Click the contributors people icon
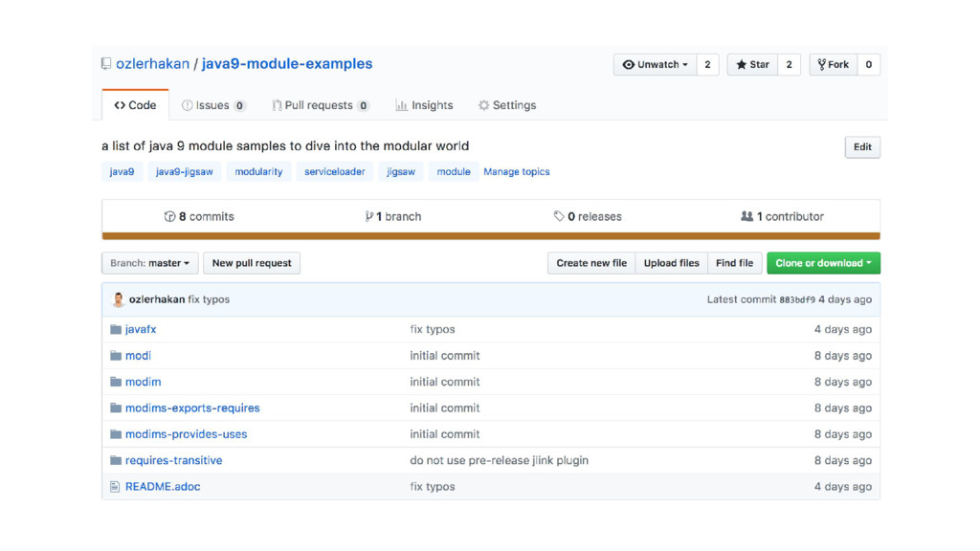This screenshot has width=980, height=551. [x=746, y=217]
